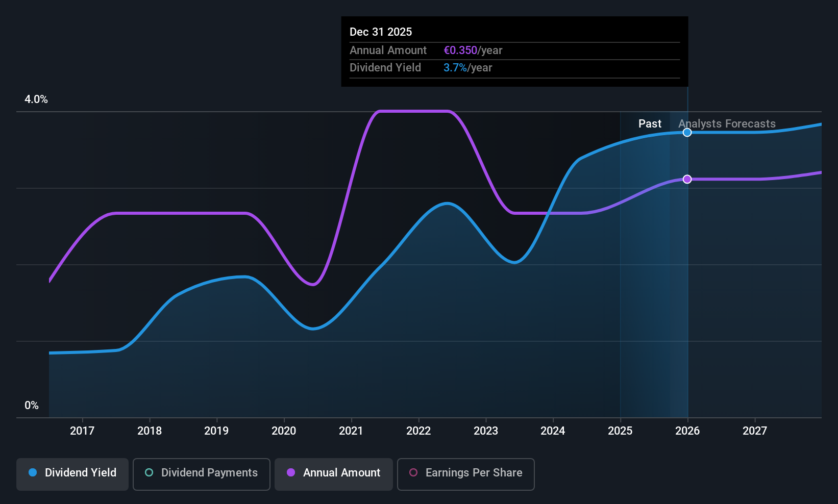Click the Past label on chart
Image resolution: width=838 pixels, height=504 pixels.
click(x=650, y=124)
